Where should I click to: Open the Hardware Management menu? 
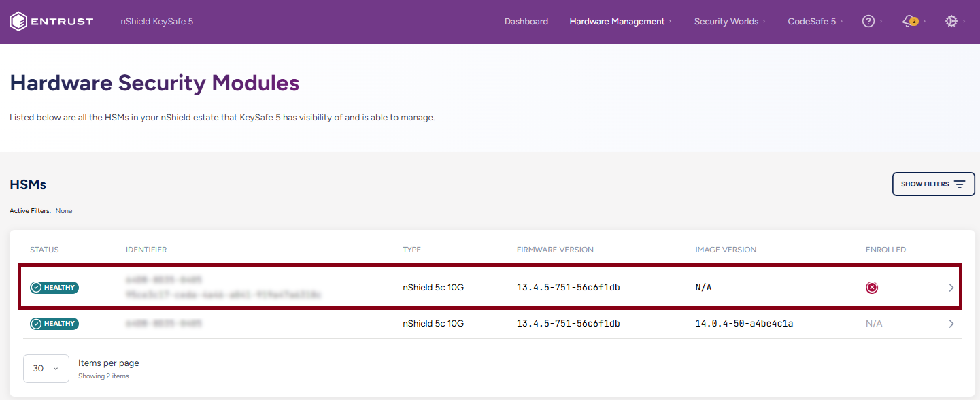pos(617,22)
